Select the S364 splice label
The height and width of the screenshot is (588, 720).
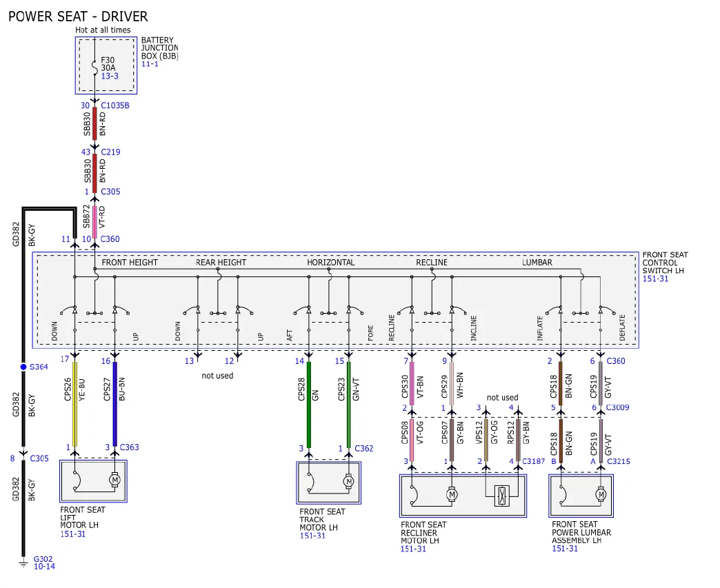point(39,367)
